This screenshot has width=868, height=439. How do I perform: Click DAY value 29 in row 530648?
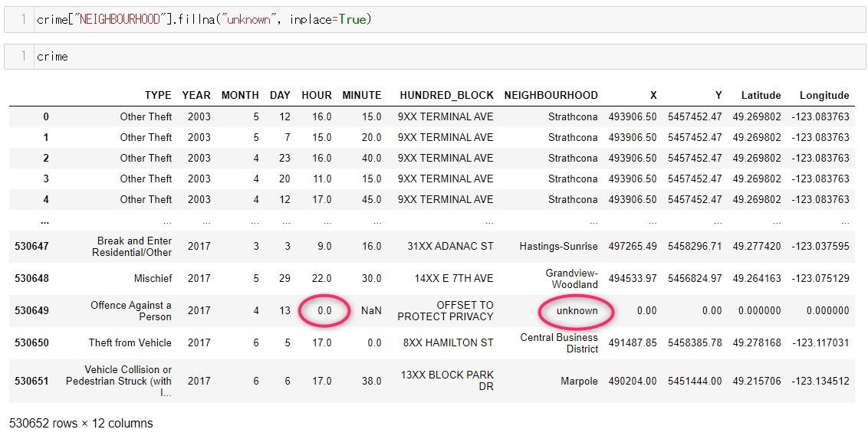pyautogui.click(x=284, y=278)
